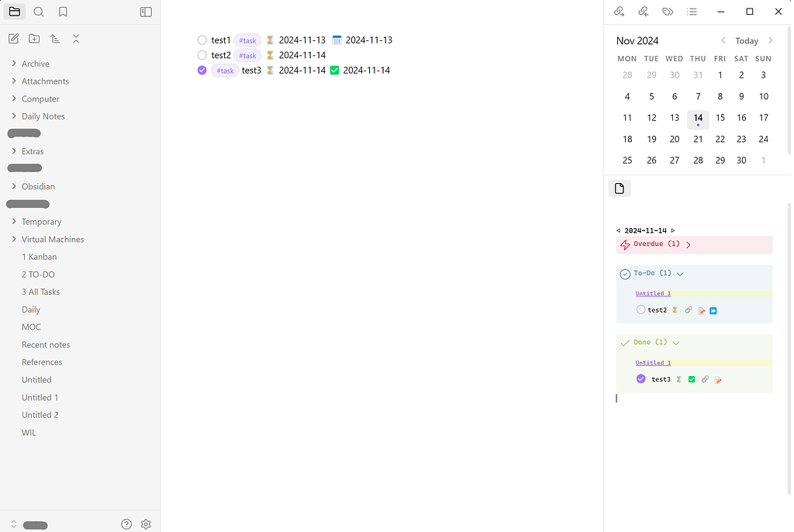
Task: Open the tags panel
Action: pyautogui.click(x=668, y=12)
